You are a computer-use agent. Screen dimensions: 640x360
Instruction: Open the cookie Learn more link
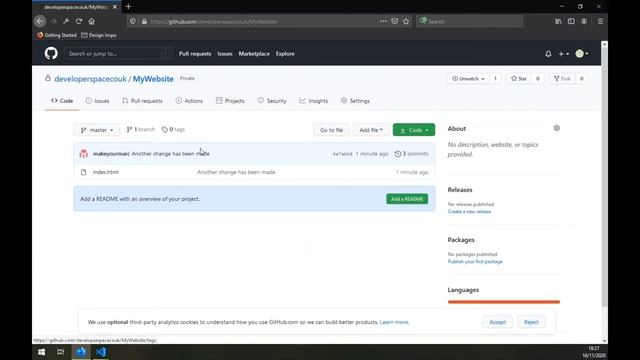point(394,322)
